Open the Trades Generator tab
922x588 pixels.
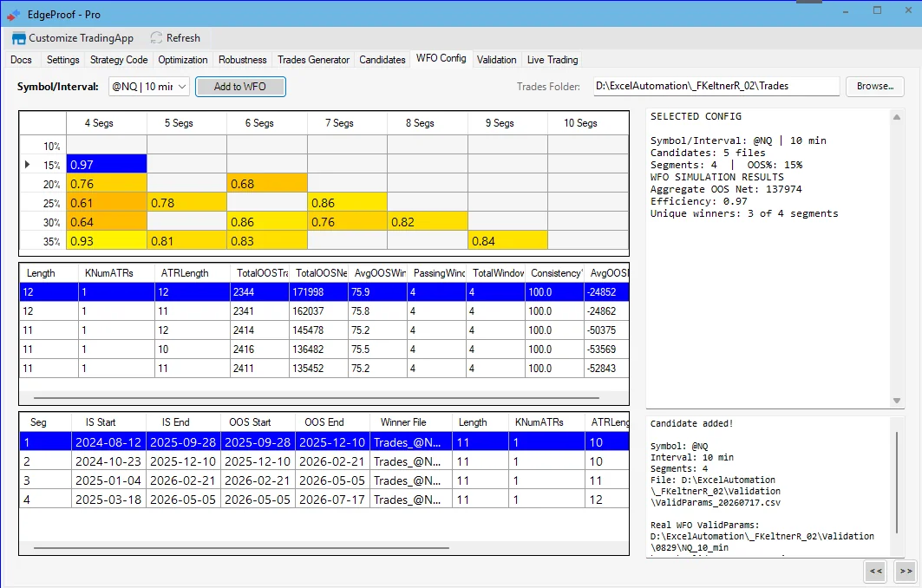[x=313, y=59]
